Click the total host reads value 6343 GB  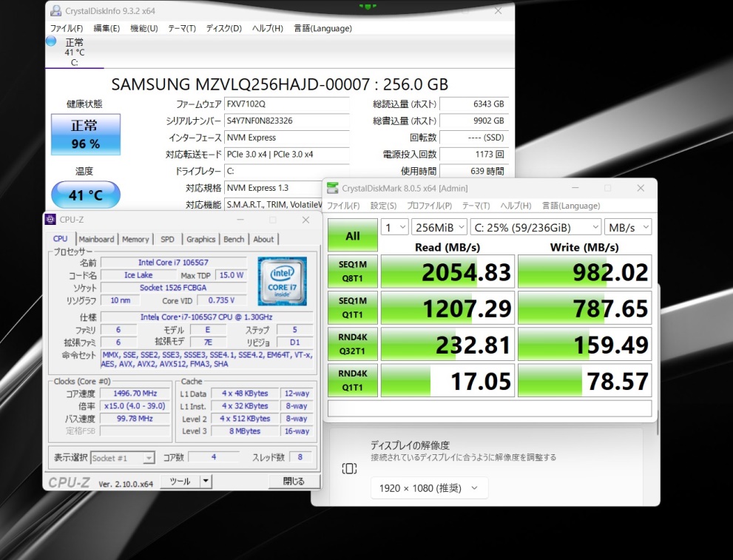click(x=474, y=104)
